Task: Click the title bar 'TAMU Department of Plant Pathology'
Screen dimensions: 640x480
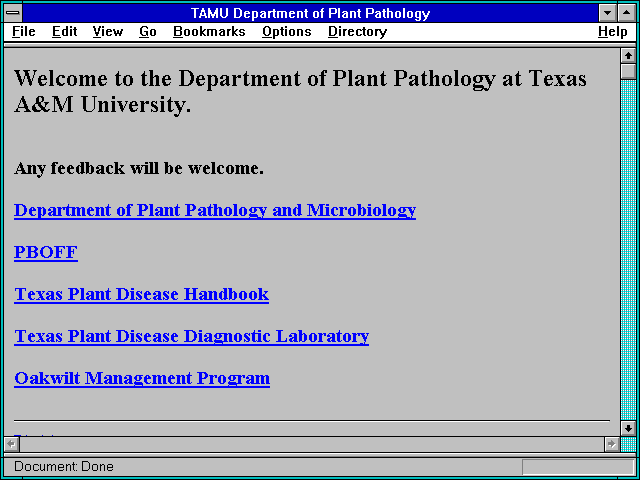Action: coord(310,13)
